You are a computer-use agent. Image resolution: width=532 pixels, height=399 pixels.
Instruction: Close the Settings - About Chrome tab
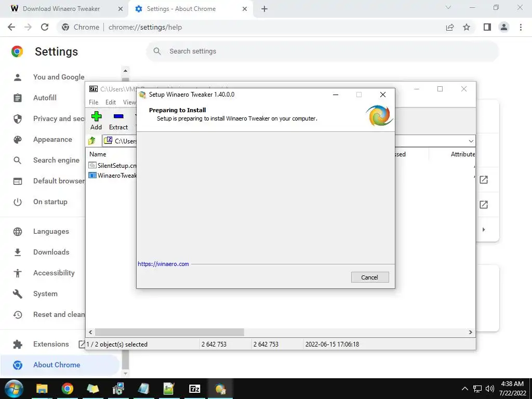click(x=245, y=9)
